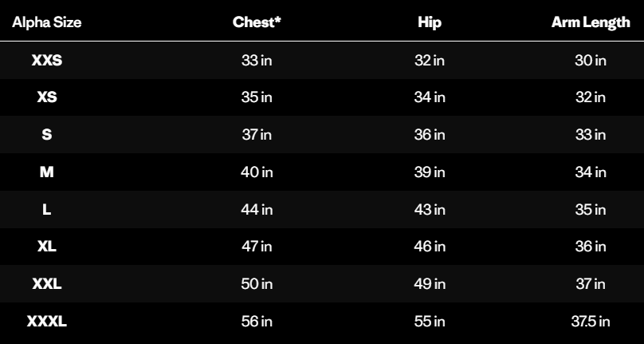Select the XL size row label

click(47, 247)
